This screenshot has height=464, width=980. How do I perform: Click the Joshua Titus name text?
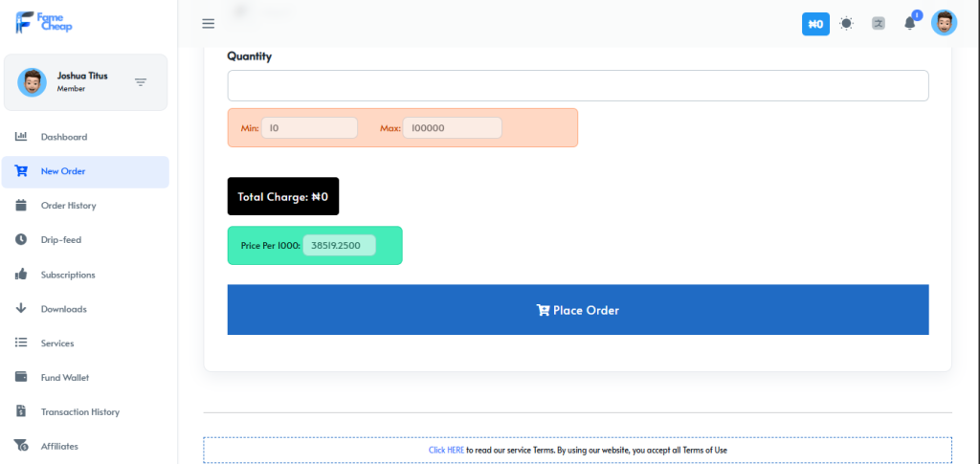pos(82,76)
